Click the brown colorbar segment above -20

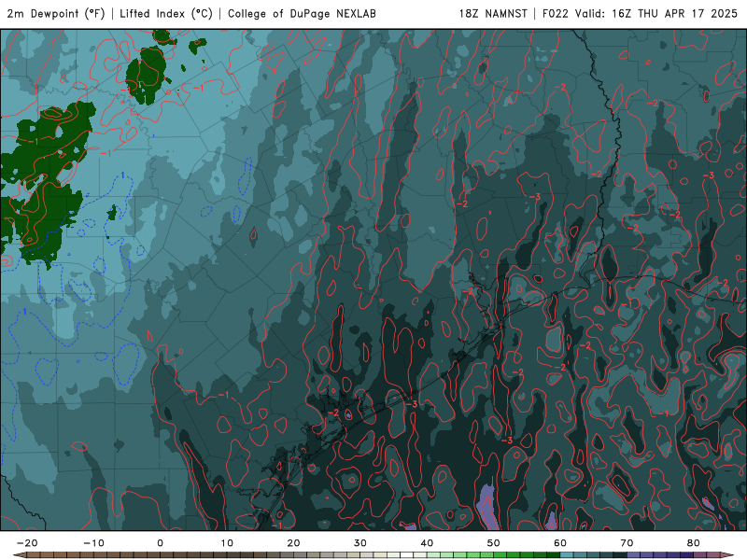click(34, 555)
